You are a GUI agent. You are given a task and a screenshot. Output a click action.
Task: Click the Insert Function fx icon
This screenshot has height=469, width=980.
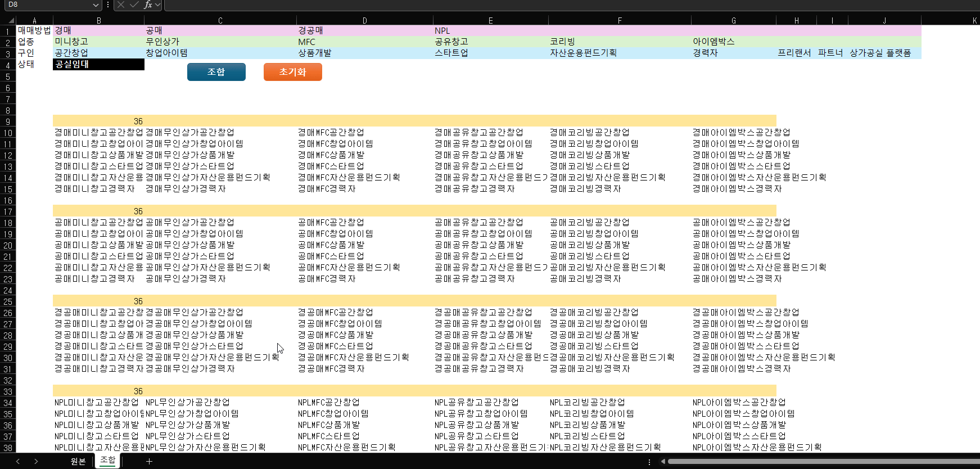(x=148, y=4)
